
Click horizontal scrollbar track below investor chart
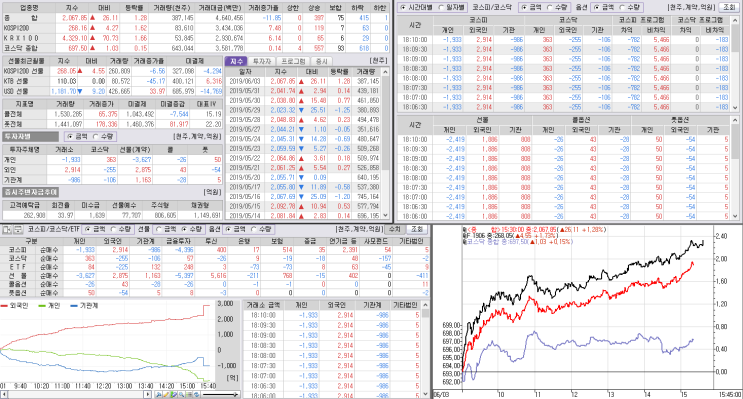[76, 394]
